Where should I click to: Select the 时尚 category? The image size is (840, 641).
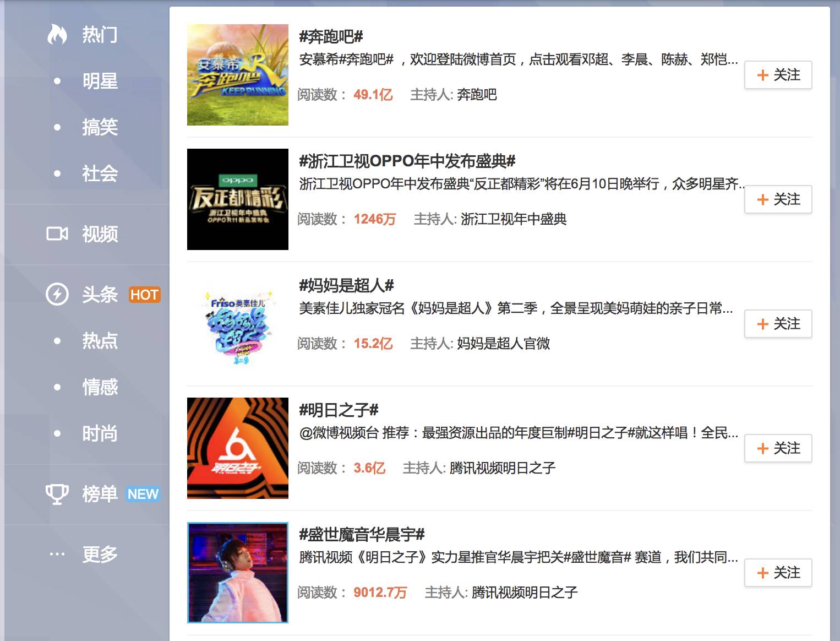100,433
